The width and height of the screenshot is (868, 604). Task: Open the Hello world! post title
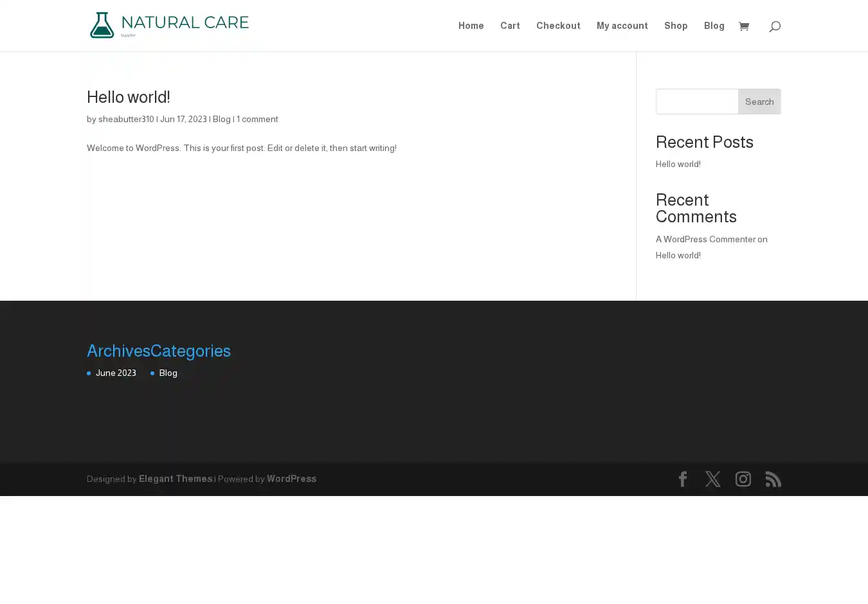tap(129, 97)
